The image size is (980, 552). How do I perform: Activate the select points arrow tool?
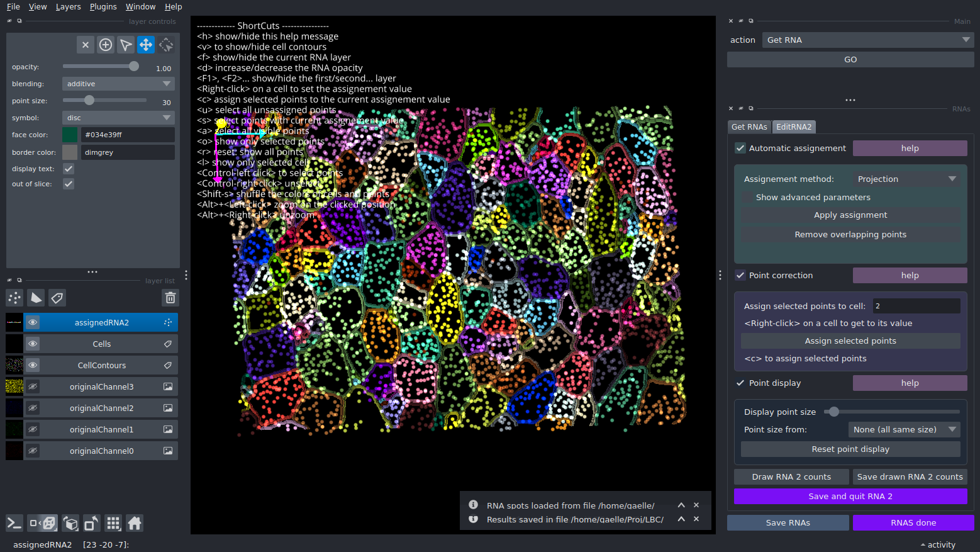tap(126, 45)
